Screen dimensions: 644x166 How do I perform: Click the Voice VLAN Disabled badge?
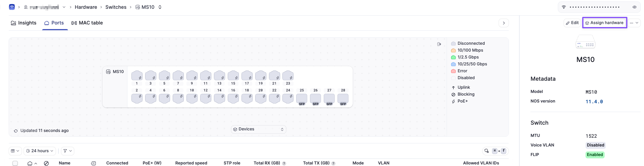point(595,145)
